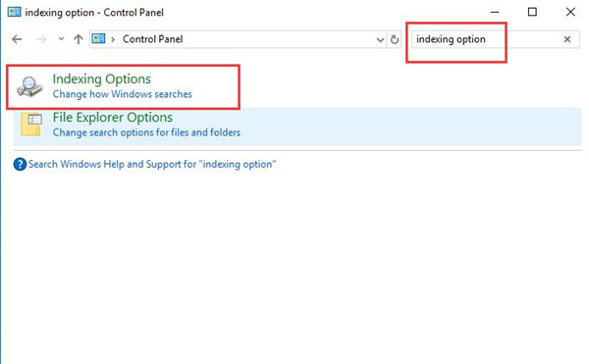The image size is (589, 364).
Task: Clear the search box with X
Action: [567, 39]
